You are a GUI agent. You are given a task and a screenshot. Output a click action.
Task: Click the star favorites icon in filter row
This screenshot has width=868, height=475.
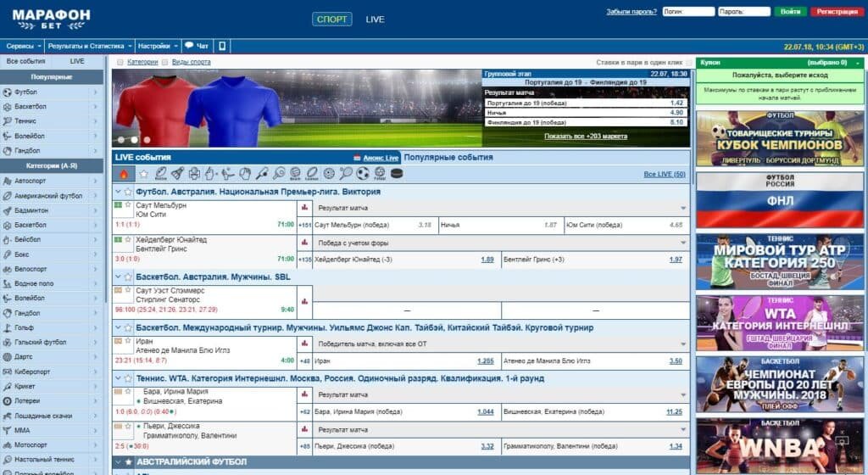point(143,174)
